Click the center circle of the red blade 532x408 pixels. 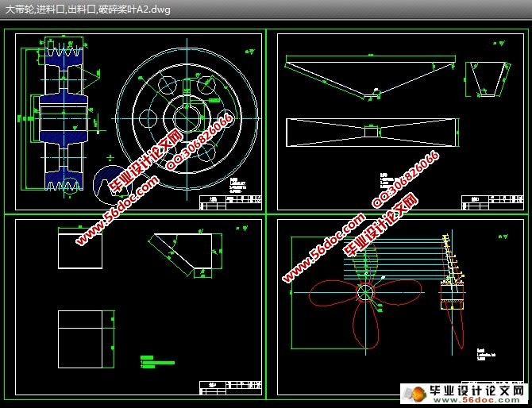364,292
